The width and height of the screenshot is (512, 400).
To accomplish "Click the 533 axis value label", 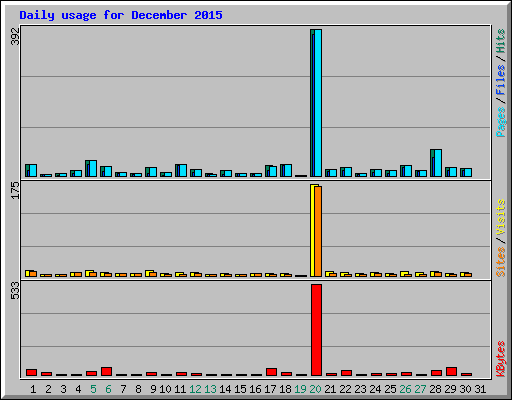I will [15, 291].
